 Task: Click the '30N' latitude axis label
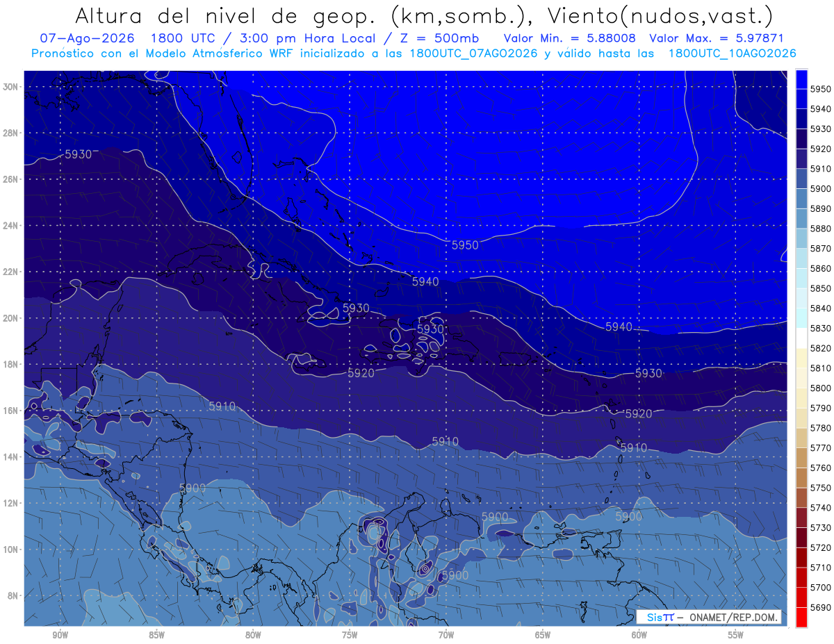(12, 86)
